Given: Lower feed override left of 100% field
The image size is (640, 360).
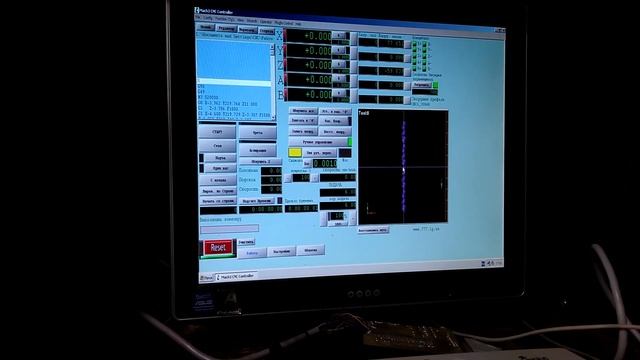Looking at the screenshot, I should (x=324, y=219).
